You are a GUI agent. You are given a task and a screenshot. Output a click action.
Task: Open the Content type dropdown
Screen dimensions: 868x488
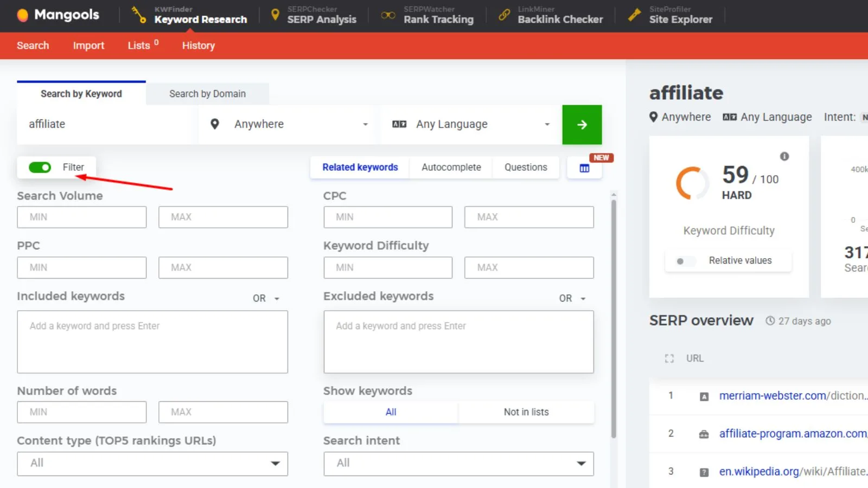pyautogui.click(x=152, y=464)
